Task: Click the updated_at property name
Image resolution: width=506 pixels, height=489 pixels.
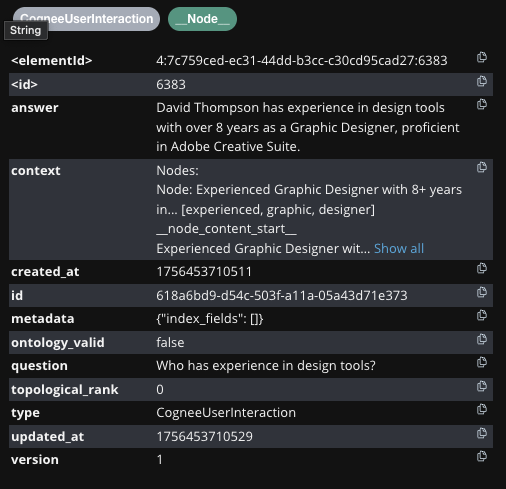Action: point(47,437)
